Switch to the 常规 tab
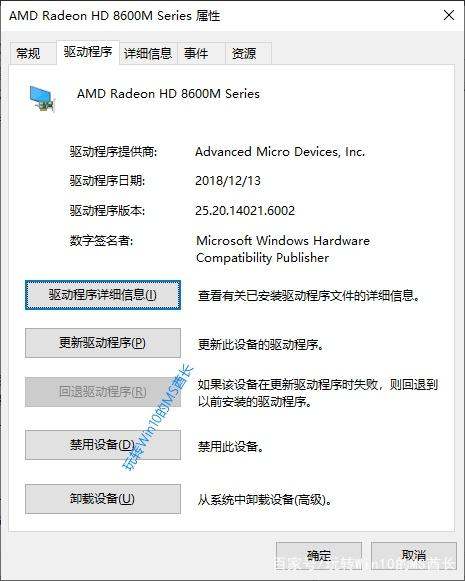The height and width of the screenshot is (581, 465). (x=29, y=53)
